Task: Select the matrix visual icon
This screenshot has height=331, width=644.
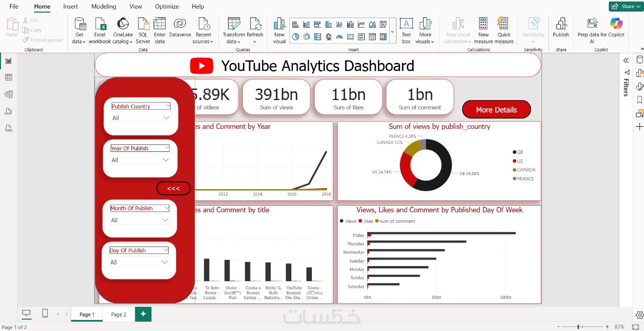Action: click(383, 37)
